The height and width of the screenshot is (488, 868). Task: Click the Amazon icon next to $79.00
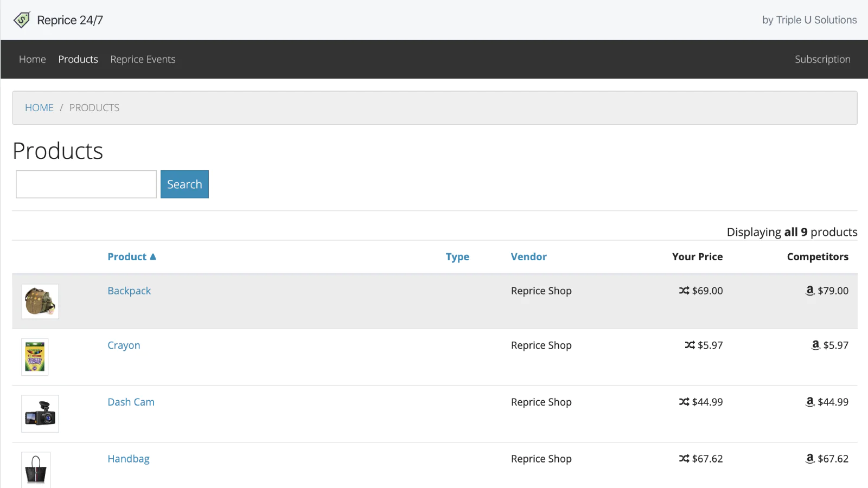click(810, 291)
